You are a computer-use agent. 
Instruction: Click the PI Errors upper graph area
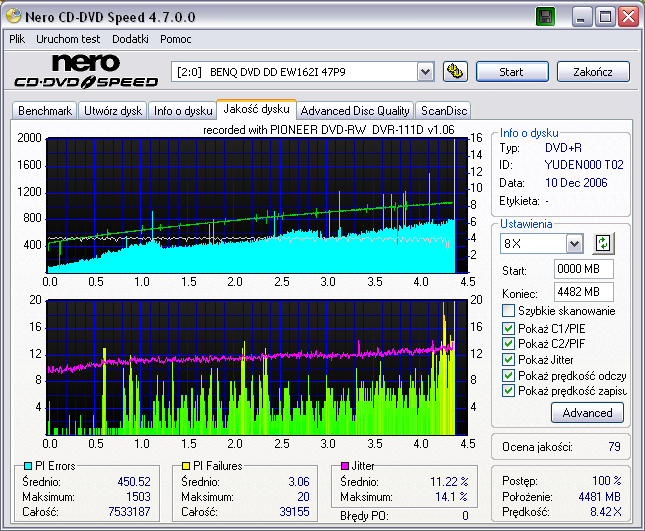tap(257, 206)
